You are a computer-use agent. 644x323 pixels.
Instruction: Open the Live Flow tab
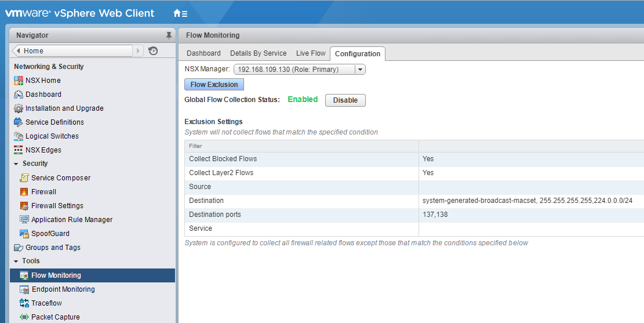coord(311,53)
